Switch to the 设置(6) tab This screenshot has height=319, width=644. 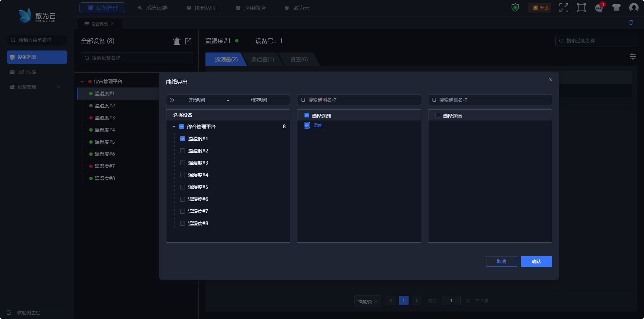(299, 59)
